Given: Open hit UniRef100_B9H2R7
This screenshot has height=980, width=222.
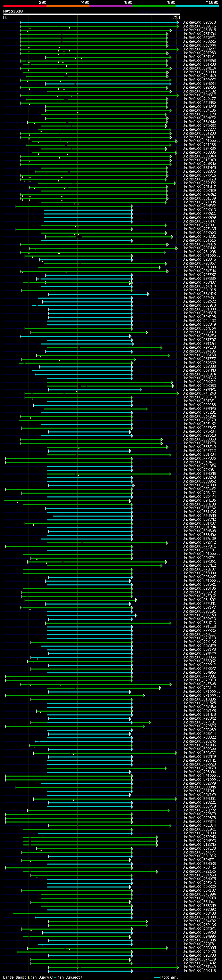Looking at the screenshot, I should pyautogui.click(x=199, y=49).
